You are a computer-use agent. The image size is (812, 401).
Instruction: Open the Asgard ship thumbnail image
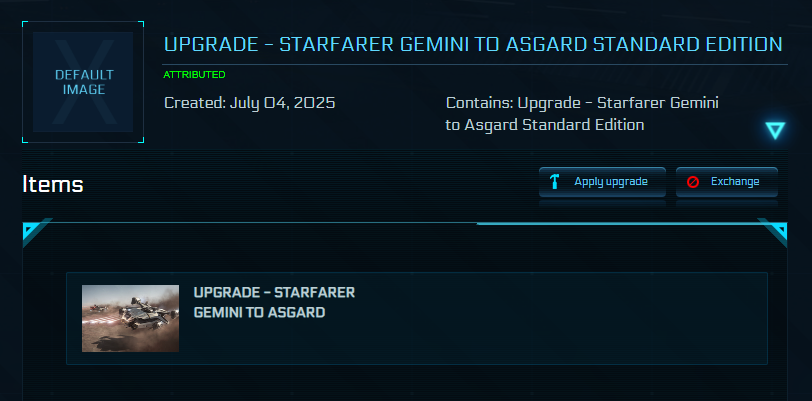(x=130, y=318)
